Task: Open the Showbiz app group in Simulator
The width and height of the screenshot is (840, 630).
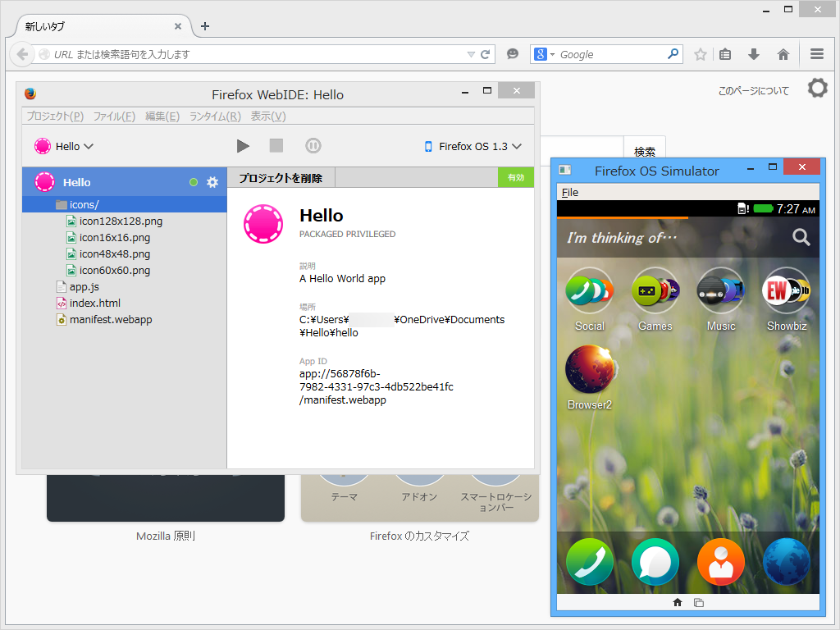Action: [787, 300]
